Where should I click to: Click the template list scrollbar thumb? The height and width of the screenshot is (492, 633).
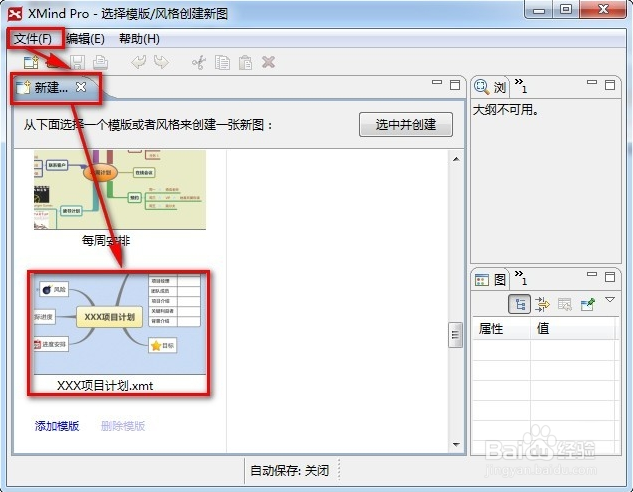click(455, 335)
